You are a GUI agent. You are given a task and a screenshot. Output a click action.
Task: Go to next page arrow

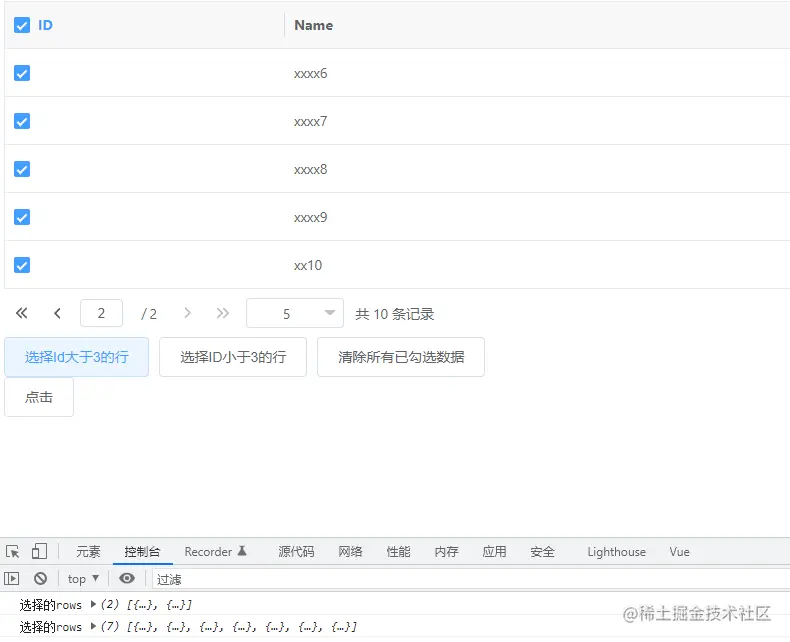[187, 313]
